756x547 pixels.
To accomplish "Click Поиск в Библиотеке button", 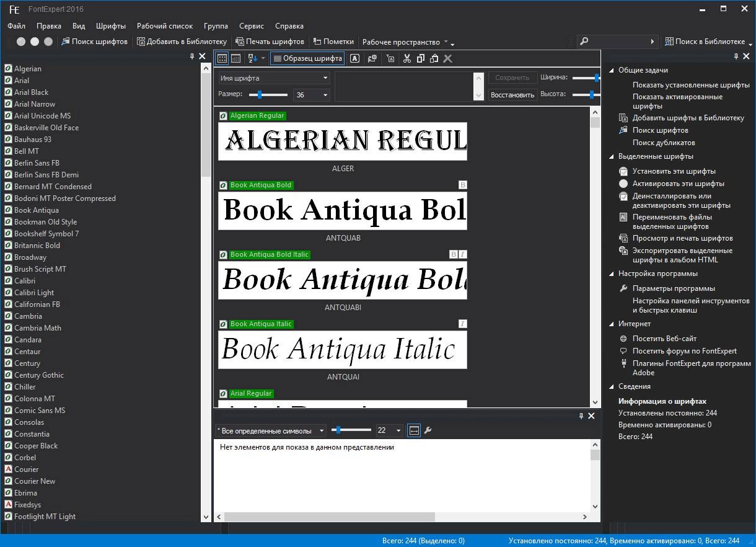I will click(x=705, y=42).
